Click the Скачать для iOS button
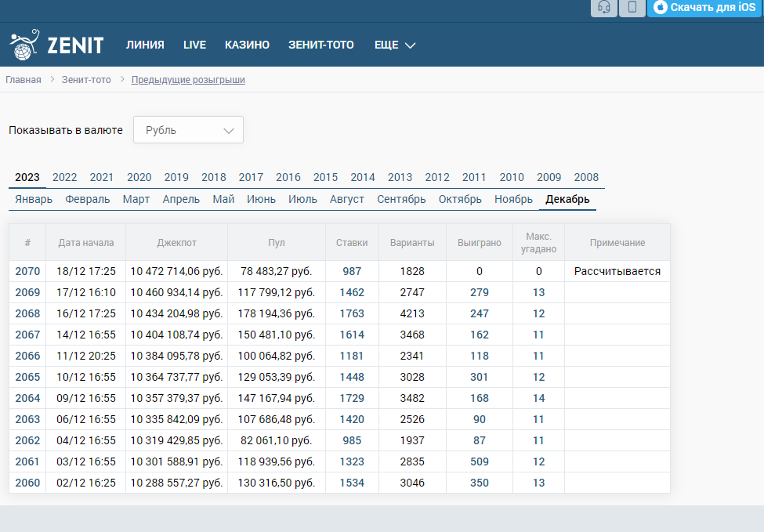The image size is (764, 532). 704,7
